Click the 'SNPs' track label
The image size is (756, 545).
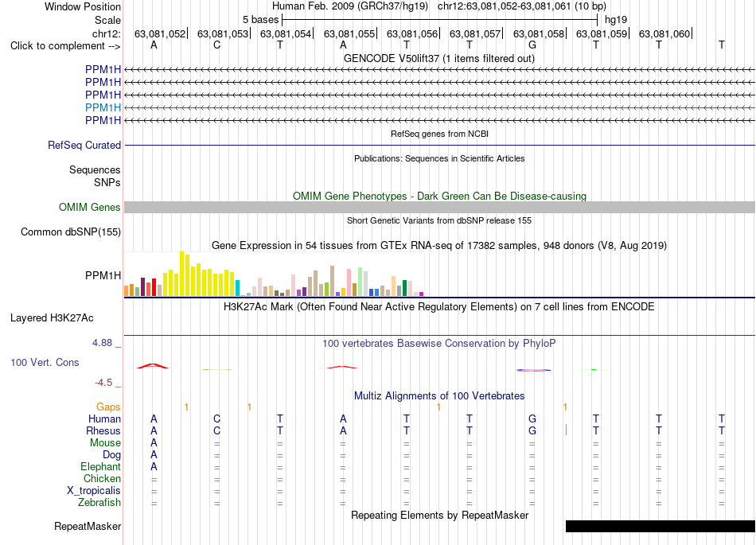coord(107,183)
